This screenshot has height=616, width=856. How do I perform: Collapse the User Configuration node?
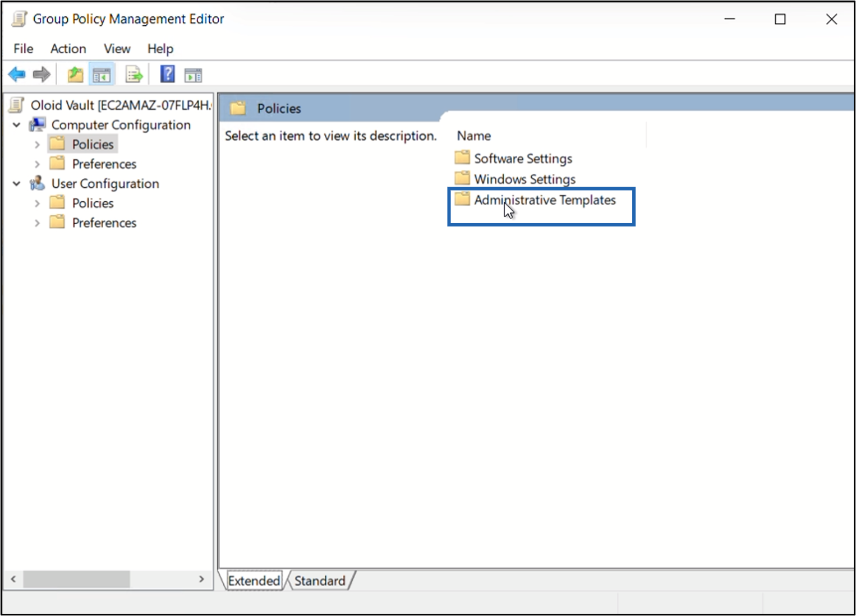(x=17, y=183)
